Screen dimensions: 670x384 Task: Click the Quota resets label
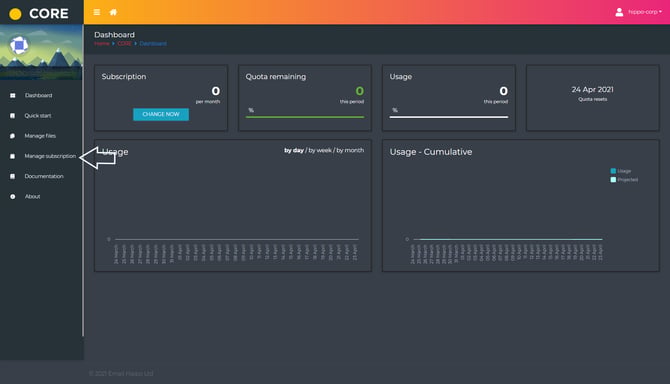592,99
